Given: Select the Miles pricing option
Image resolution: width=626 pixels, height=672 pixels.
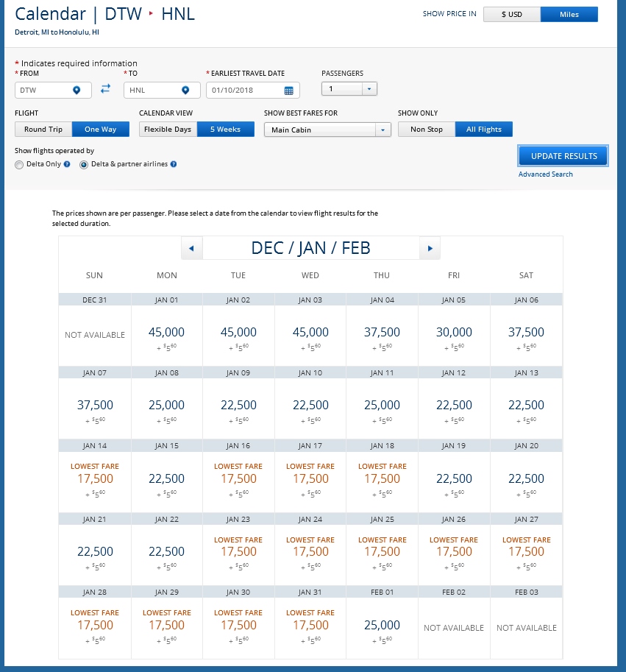Looking at the screenshot, I should pos(569,14).
